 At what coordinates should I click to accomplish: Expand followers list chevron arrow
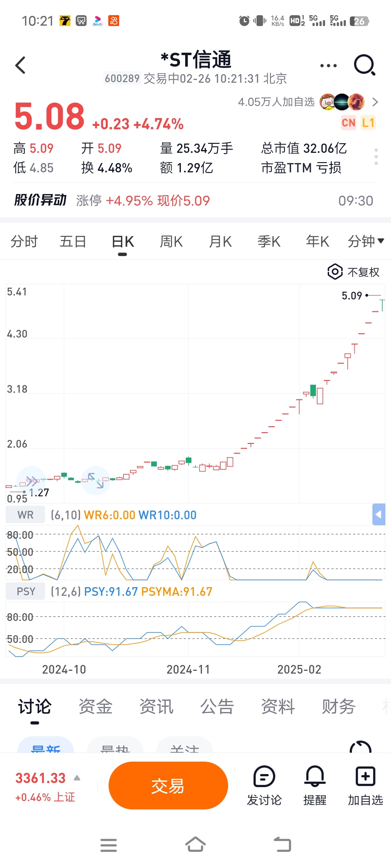coord(375,102)
